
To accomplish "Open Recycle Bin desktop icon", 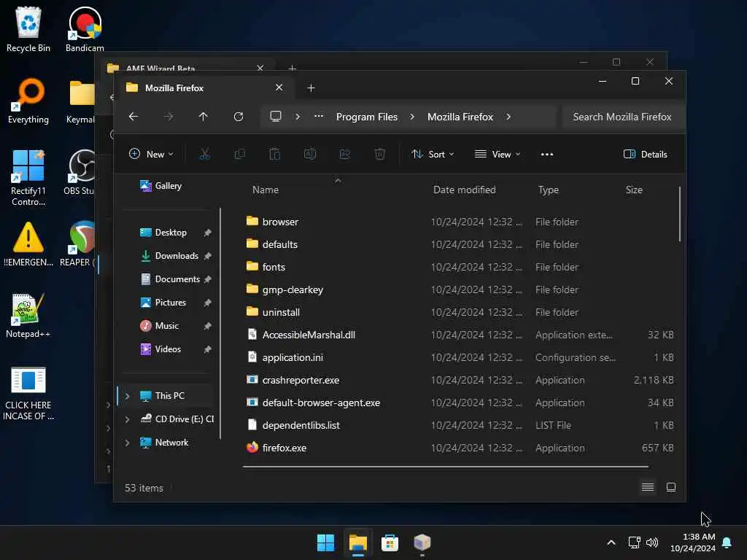I will click(28, 29).
